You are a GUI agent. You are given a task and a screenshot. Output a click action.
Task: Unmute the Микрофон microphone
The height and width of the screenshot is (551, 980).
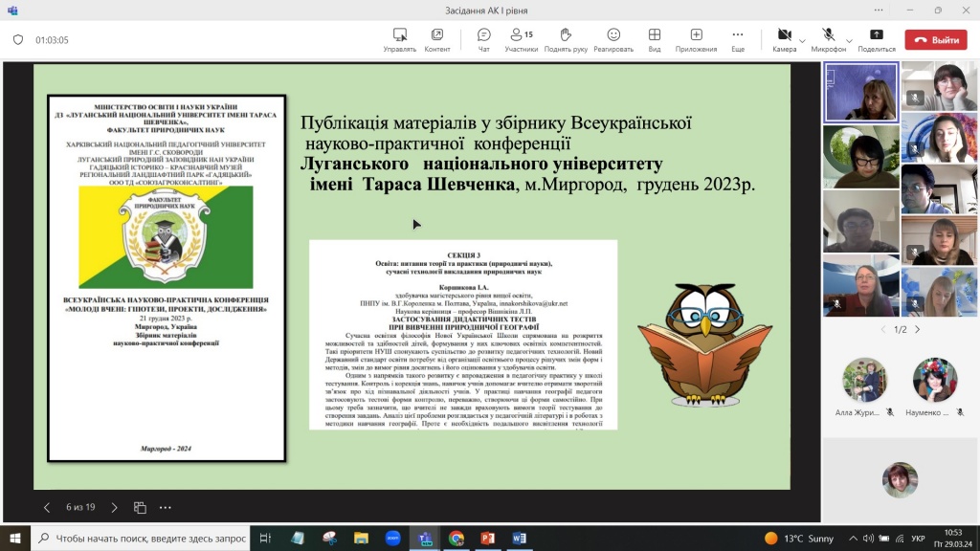click(x=828, y=35)
